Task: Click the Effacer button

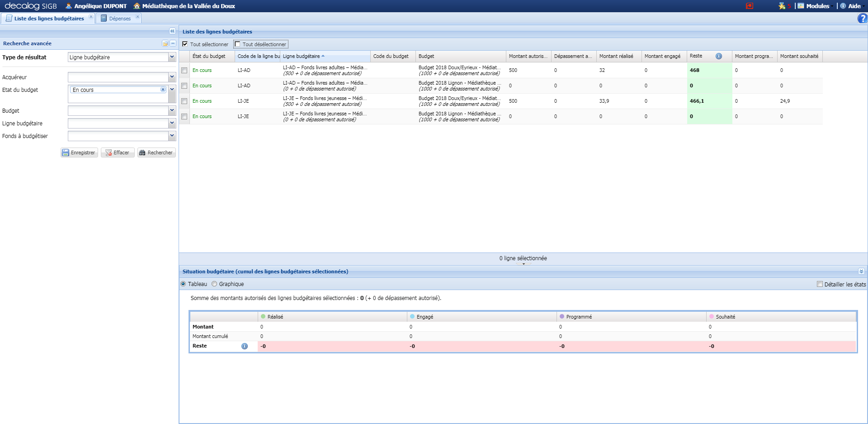Action: tap(118, 153)
